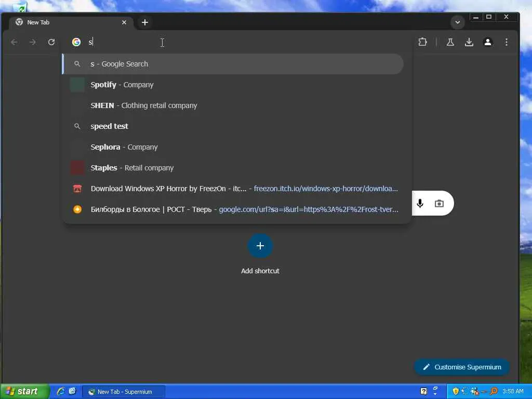Click the taskbar language bar options arrow
Viewport: 532px width, 399px height.
click(435, 394)
